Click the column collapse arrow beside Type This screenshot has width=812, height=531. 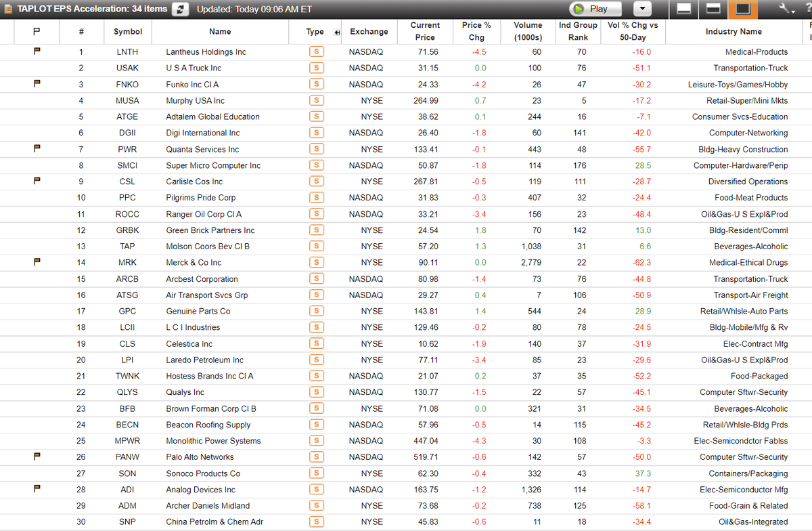point(336,32)
